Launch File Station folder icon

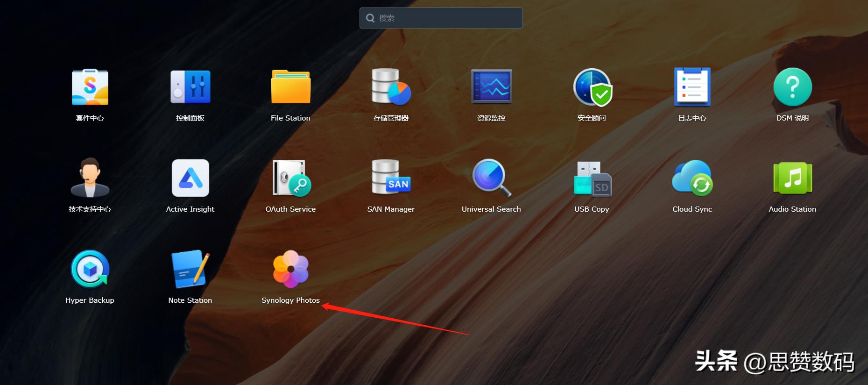coord(290,87)
